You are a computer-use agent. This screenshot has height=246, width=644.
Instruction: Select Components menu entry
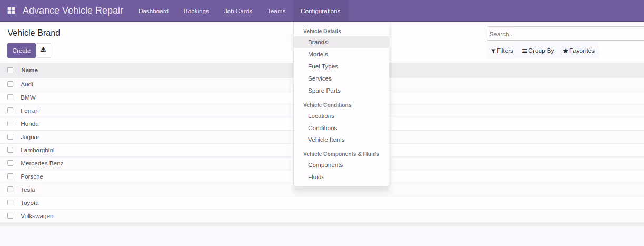pyautogui.click(x=341, y=165)
